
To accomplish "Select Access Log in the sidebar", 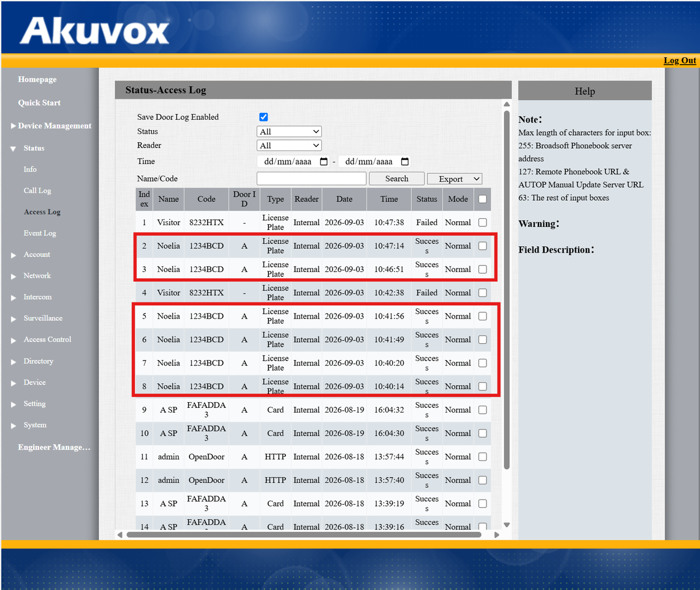I will click(42, 212).
